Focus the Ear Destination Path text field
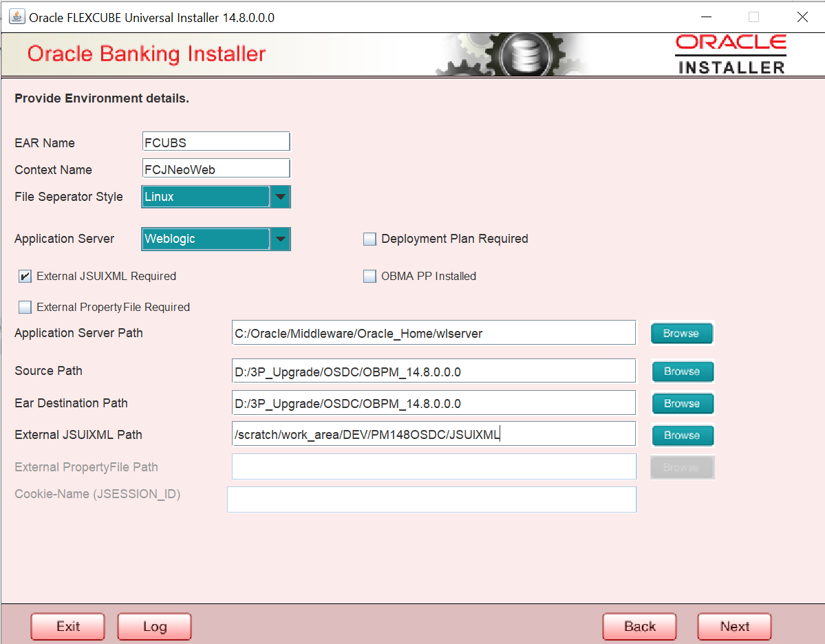Image resolution: width=825 pixels, height=644 pixels. point(433,403)
